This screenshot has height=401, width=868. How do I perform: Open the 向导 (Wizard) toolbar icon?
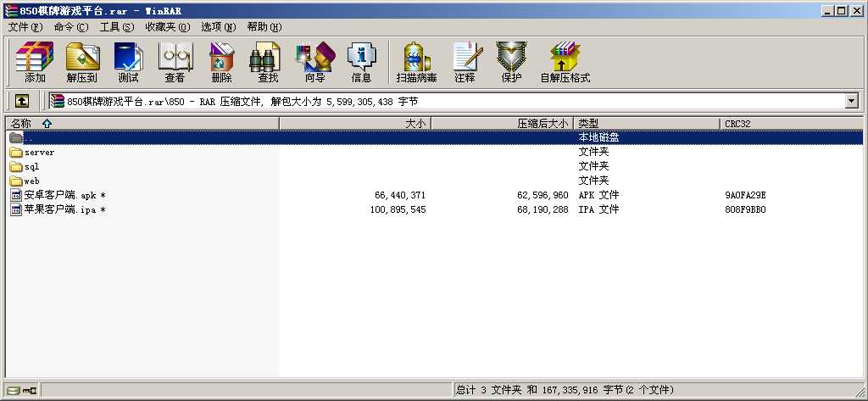pos(315,56)
